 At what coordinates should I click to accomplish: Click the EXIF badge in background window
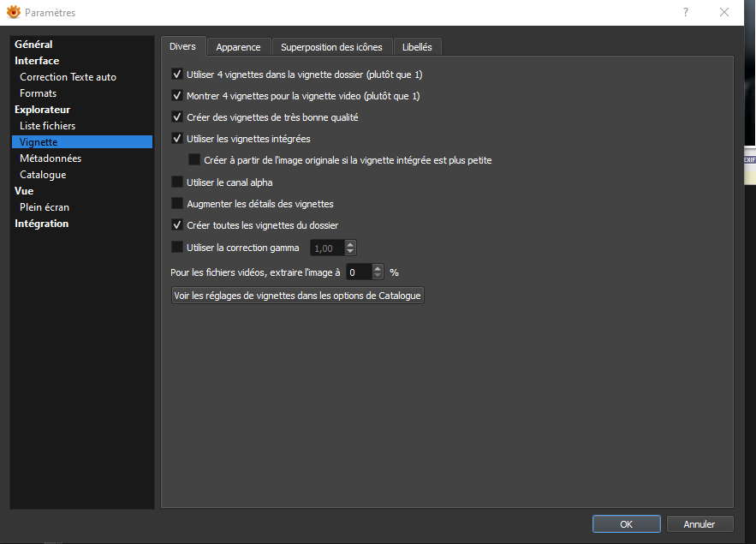pyautogui.click(x=749, y=159)
